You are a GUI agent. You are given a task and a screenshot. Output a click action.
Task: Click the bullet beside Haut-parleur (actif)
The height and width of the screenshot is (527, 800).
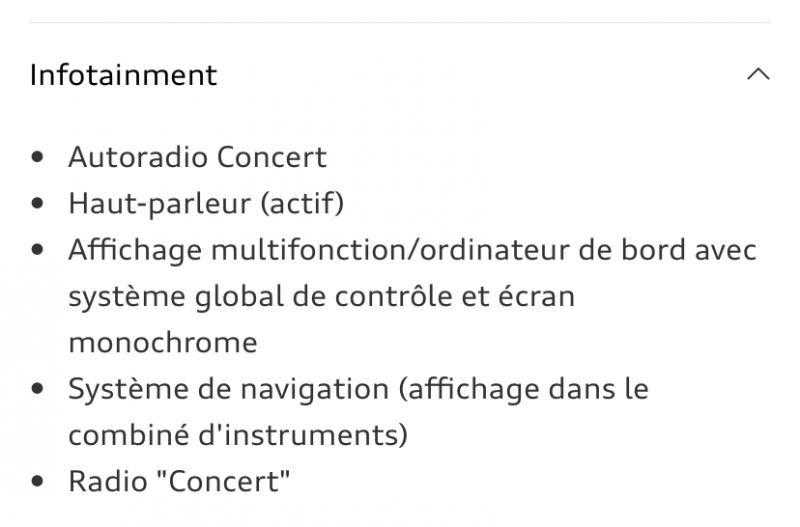coord(37,203)
